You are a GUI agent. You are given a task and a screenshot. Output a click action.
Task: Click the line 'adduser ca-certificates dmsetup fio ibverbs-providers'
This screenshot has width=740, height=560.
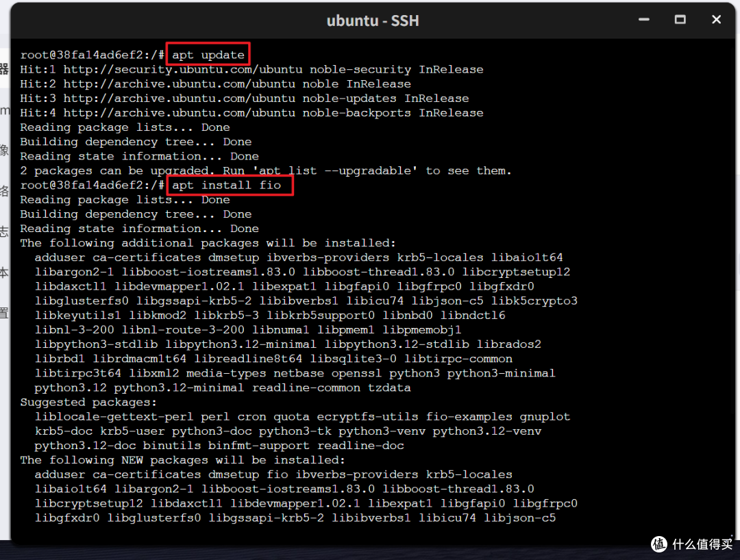coord(273,474)
